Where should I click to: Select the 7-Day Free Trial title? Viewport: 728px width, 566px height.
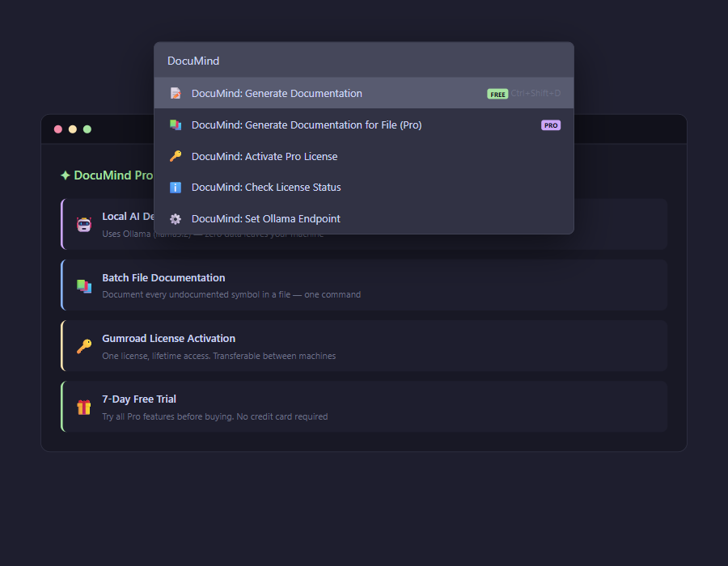tap(139, 399)
